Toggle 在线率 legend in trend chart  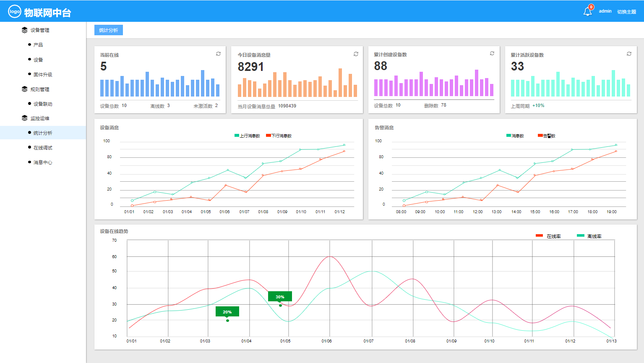click(548, 236)
